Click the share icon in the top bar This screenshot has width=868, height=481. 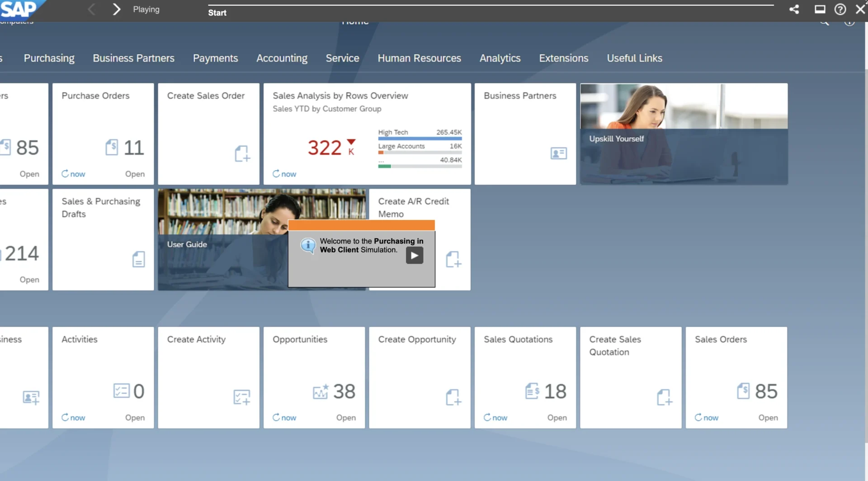794,9
